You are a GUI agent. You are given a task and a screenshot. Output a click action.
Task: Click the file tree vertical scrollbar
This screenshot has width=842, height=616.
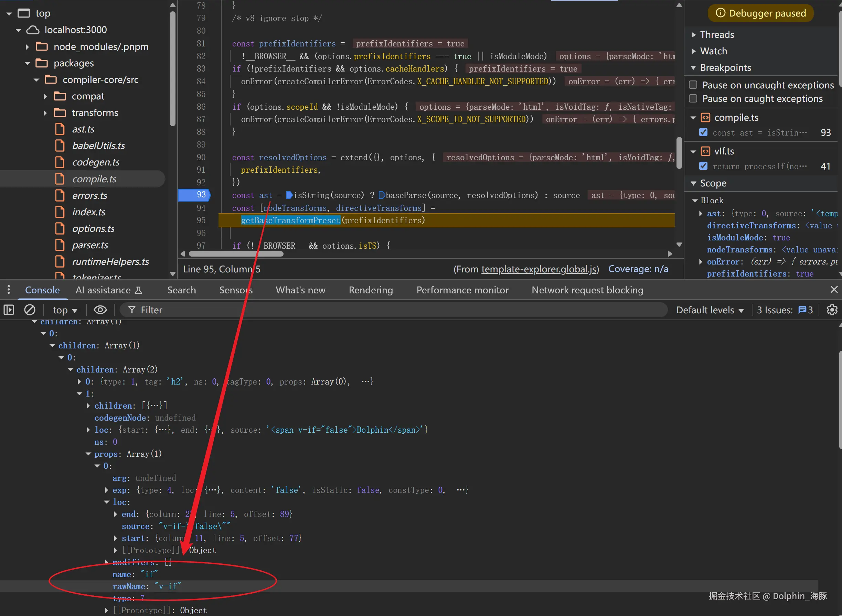172,69
